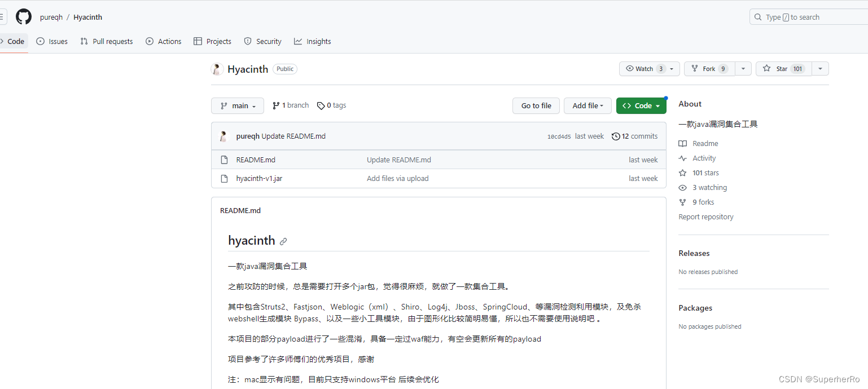Open the Report repository link
The height and width of the screenshot is (389, 868).
pos(705,216)
